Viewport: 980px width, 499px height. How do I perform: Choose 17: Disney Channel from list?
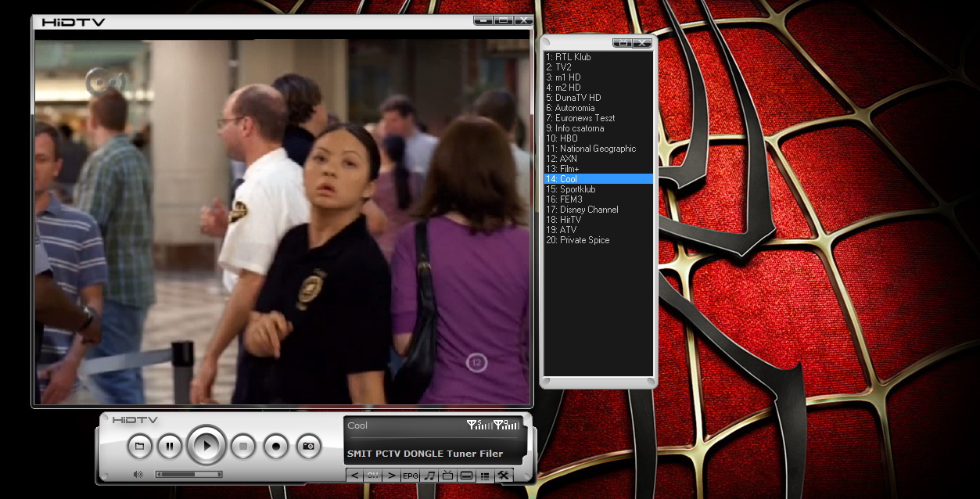coord(583,210)
